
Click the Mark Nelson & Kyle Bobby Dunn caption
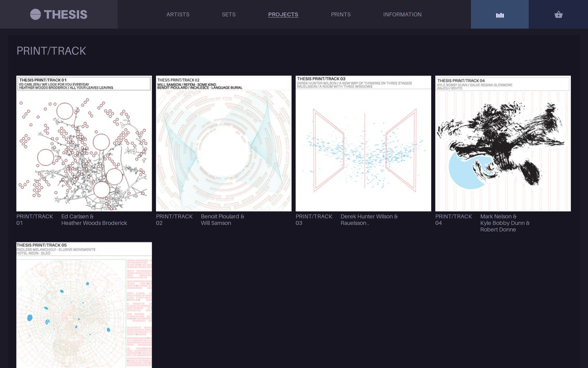[504, 223]
